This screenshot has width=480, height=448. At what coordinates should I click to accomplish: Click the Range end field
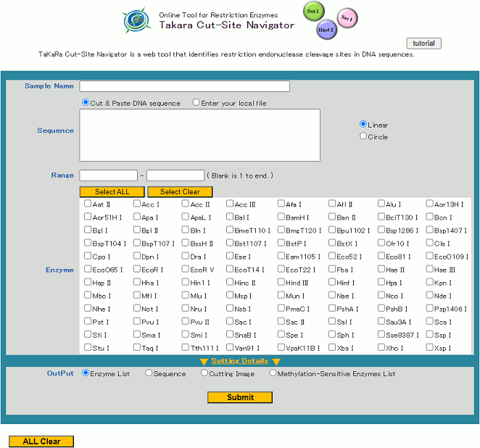coord(175,175)
